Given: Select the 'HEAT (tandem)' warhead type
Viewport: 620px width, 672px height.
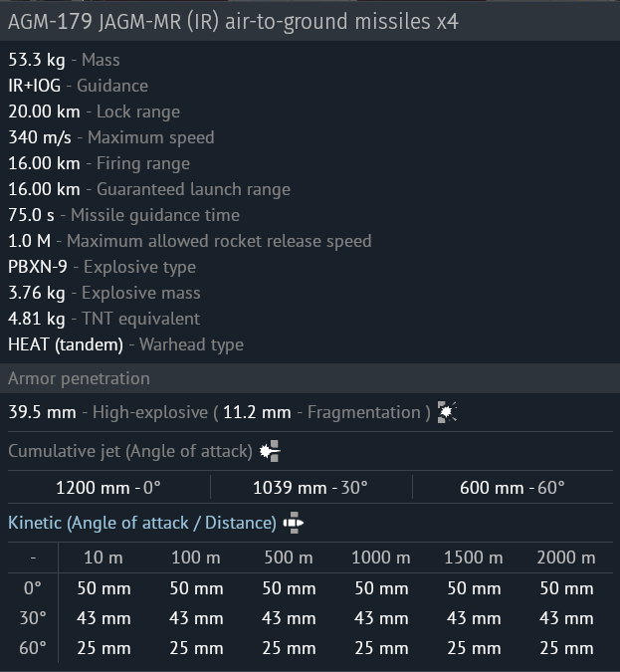Looking at the screenshot, I should pyautogui.click(x=66, y=345).
